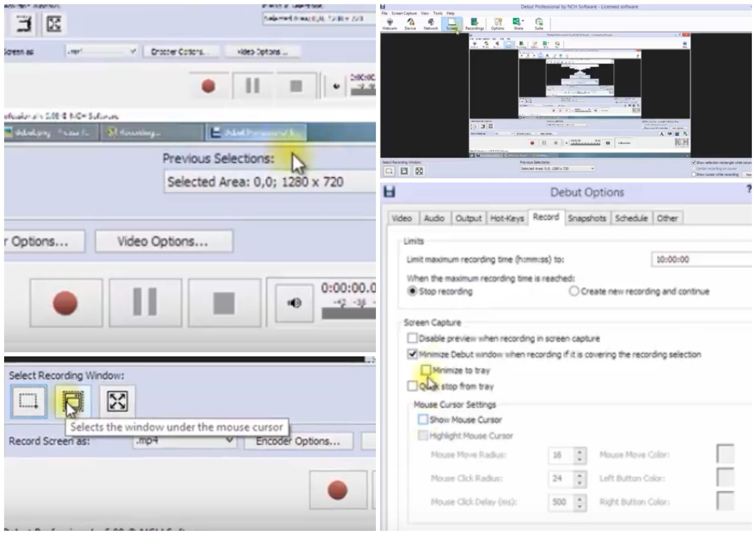Image resolution: width=756 pixels, height=535 pixels.
Task: Open the dropdown arrow next to Share
Action: (523, 21)
